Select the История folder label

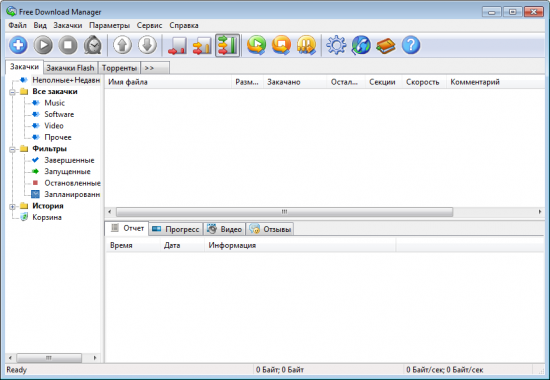tap(48, 206)
